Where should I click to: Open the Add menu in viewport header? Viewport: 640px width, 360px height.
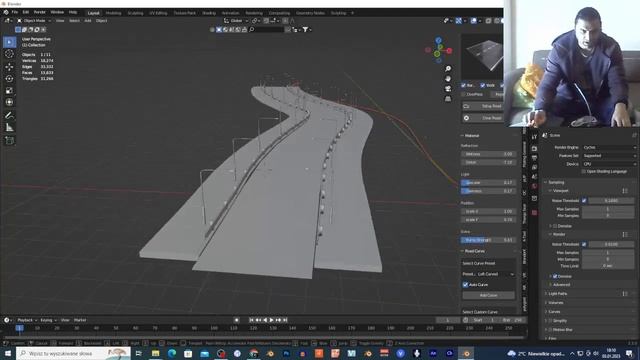pyautogui.click(x=88, y=20)
